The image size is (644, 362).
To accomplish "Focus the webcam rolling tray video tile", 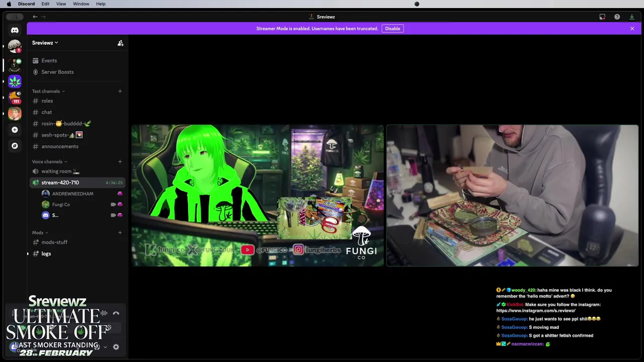I will pos(512,196).
